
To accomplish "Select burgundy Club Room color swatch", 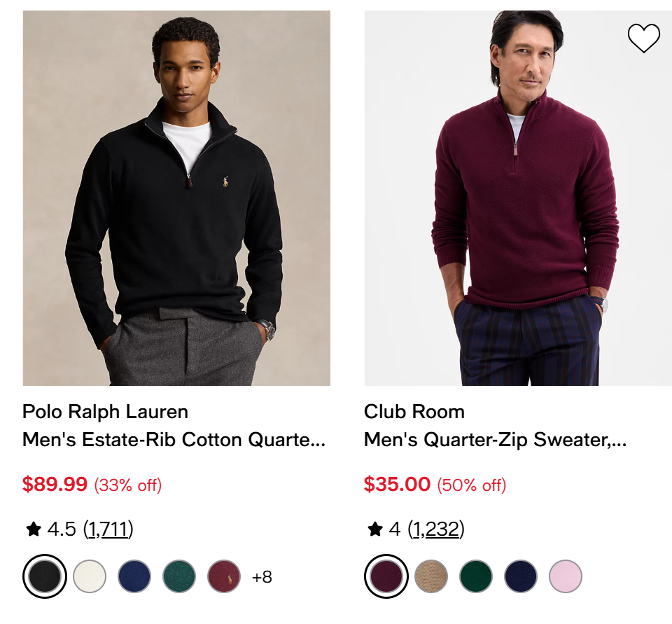I will point(386,576).
